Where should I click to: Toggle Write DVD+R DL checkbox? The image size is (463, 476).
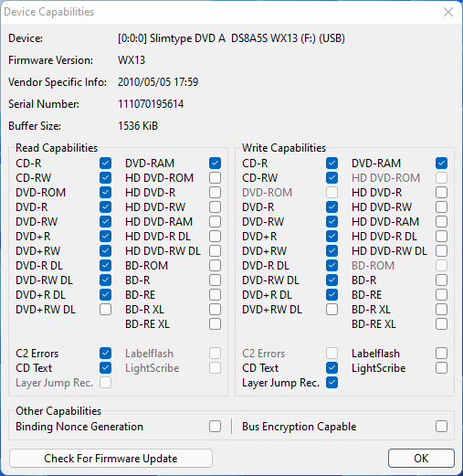click(331, 294)
